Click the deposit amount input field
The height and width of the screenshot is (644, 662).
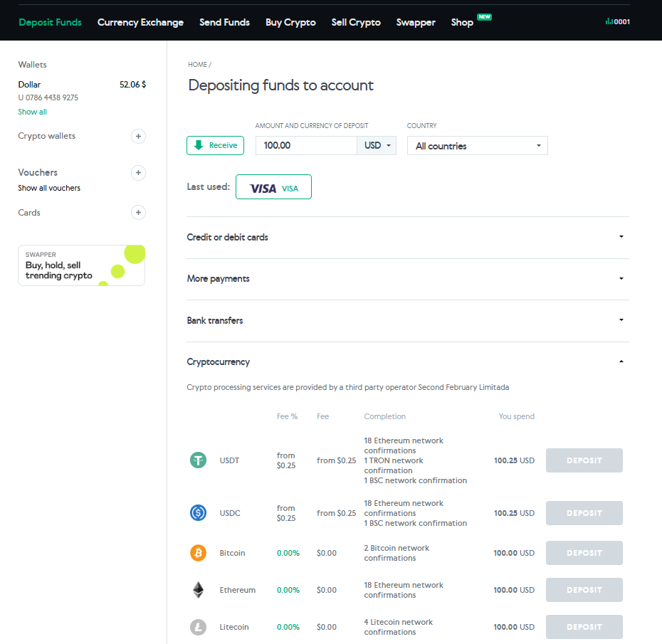tap(306, 146)
